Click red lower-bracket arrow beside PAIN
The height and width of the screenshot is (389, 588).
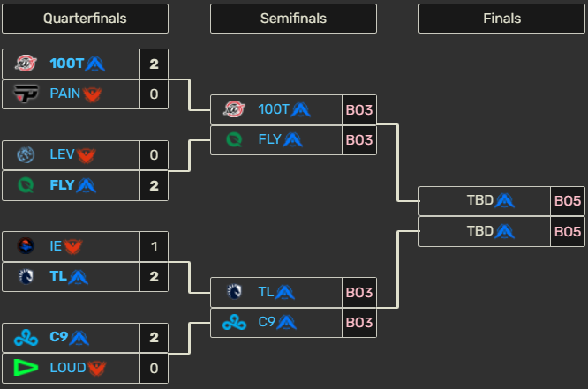(94, 94)
